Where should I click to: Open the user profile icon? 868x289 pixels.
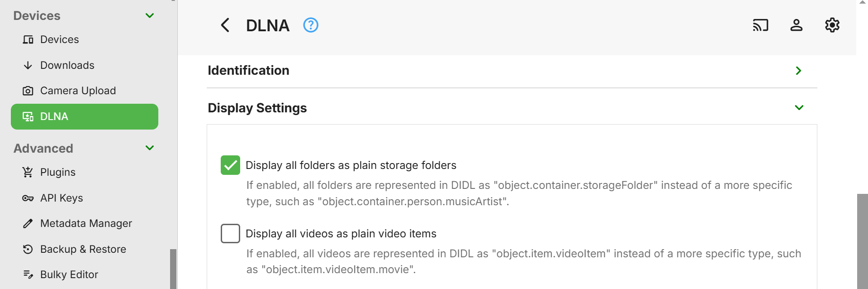(796, 25)
